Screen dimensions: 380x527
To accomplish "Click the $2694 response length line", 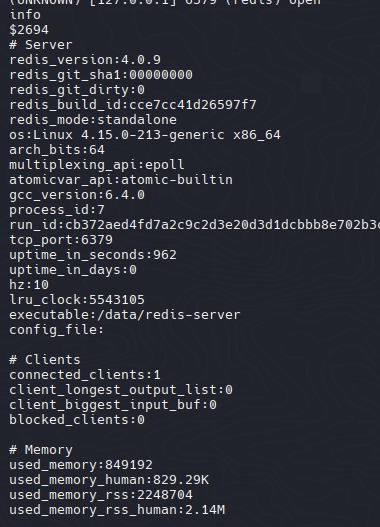I will (x=29, y=30).
